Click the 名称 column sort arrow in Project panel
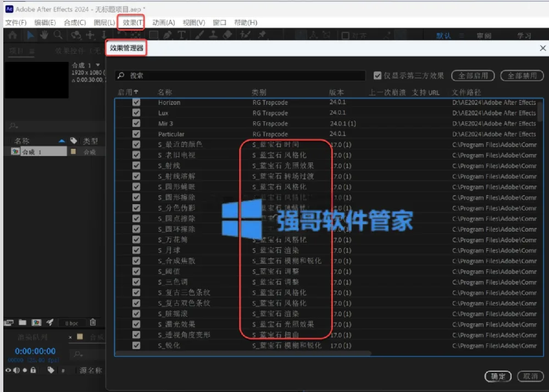This screenshot has width=549, height=392. pyautogui.click(x=62, y=141)
